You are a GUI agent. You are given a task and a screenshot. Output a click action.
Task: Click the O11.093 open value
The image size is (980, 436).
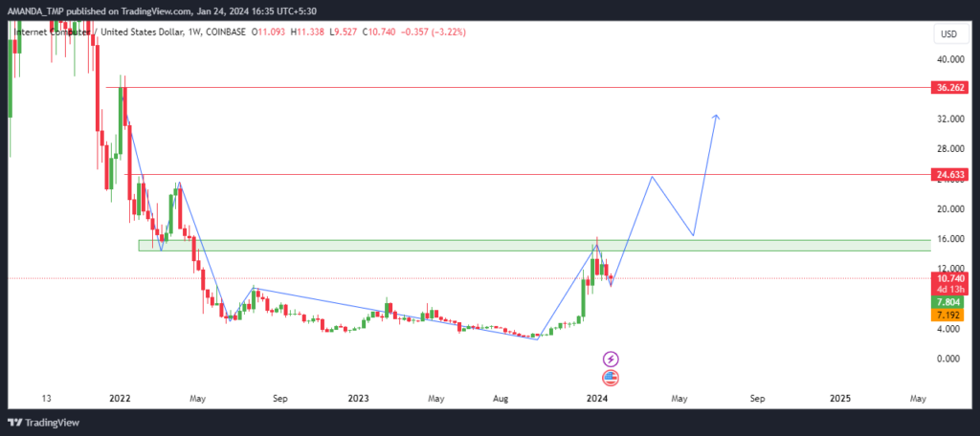point(269,33)
